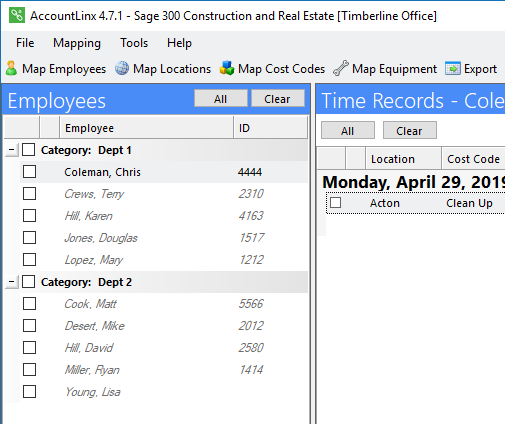Check the Category Dept 1 checkbox
This screenshot has height=424, width=505.
[28, 150]
